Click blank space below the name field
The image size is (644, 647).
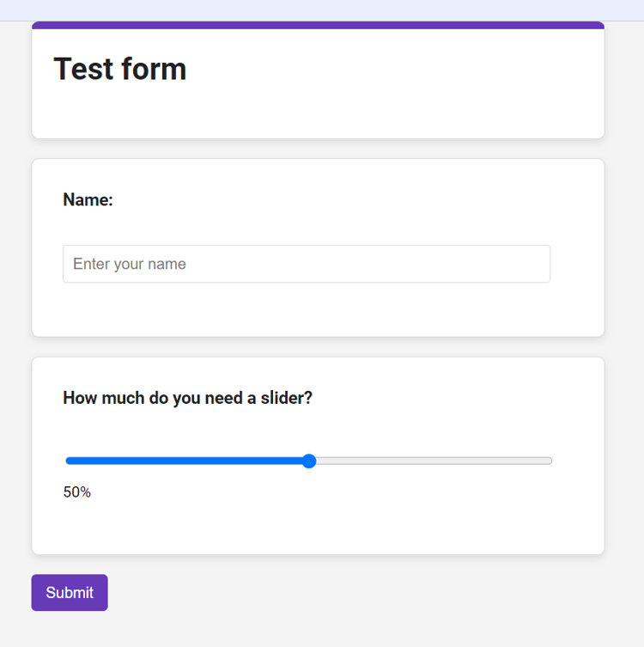(x=307, y=309)
